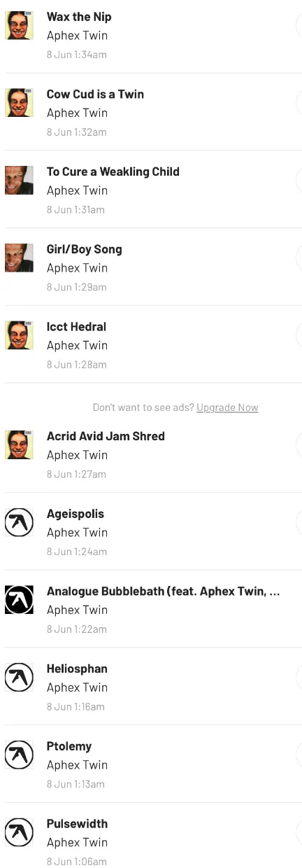This screenshot has width=302, height=868.
Task: Click the Aphex logo beside Ageispolis
Action: coord(19,522)
